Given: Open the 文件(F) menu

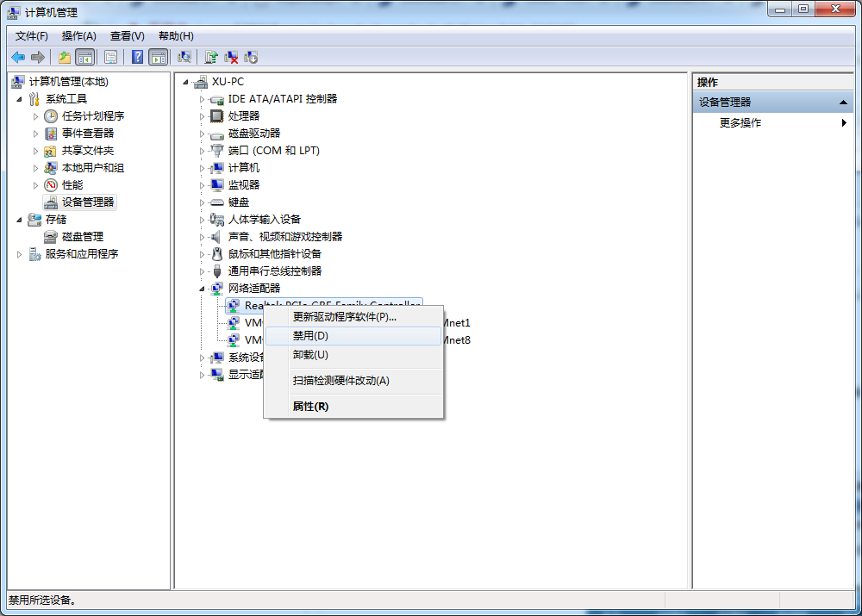Looking at the screenshot, I should (31, 36).
